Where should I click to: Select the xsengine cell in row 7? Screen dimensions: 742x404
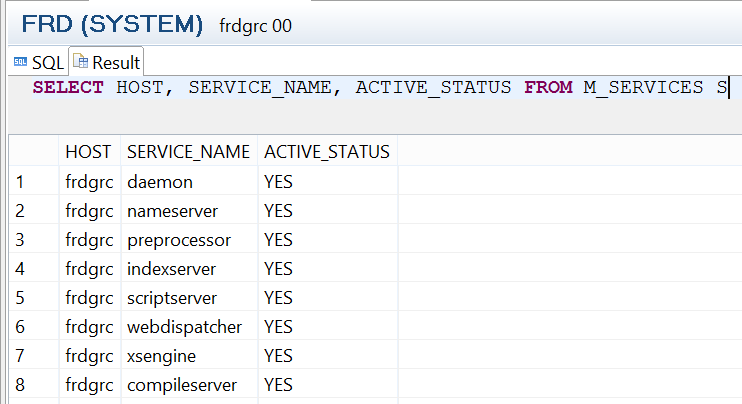pyautogui.click(x=189, y=356)
